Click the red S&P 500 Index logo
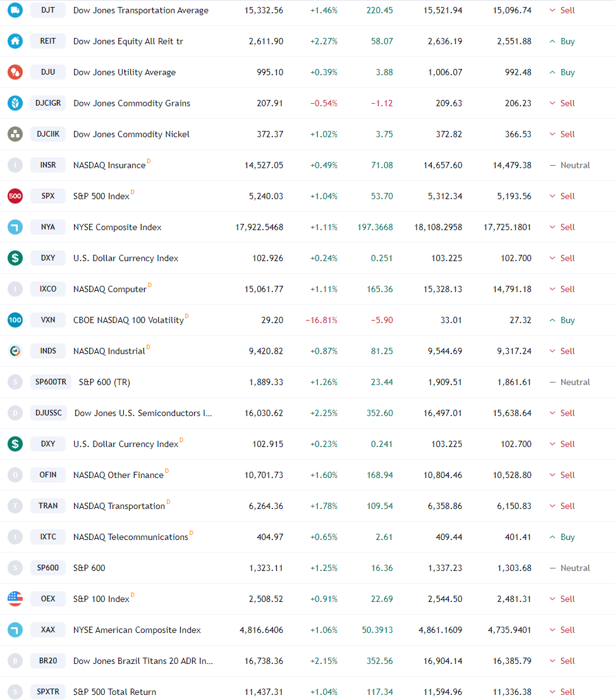The image size is (615, 700). point(15,196)
